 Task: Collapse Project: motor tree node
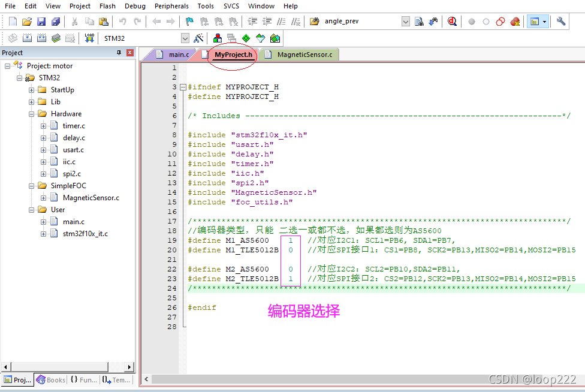tap(7, 66)
